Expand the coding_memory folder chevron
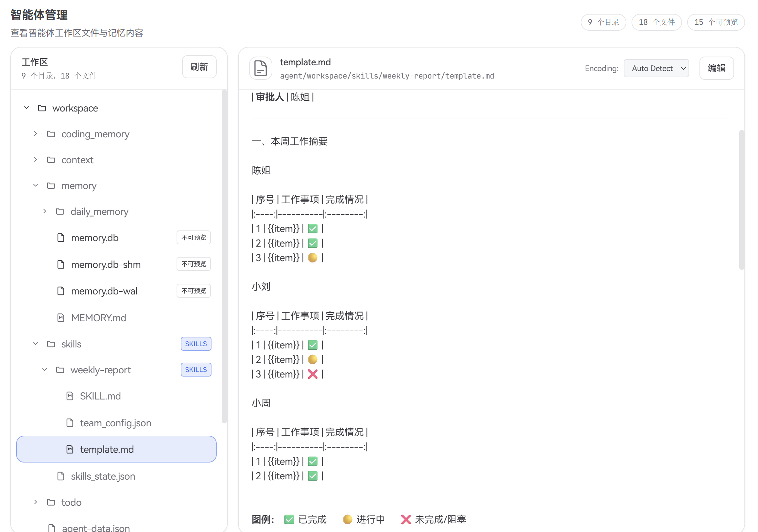The height and width of the screenshot is (532, 758). coord(36,134)
